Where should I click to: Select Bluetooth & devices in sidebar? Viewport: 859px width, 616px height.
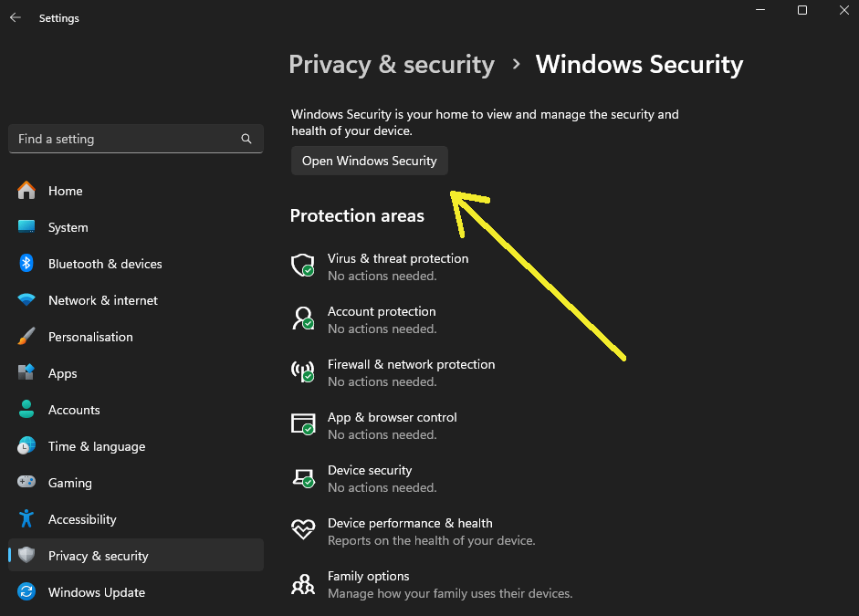click(x=105, y=264)
